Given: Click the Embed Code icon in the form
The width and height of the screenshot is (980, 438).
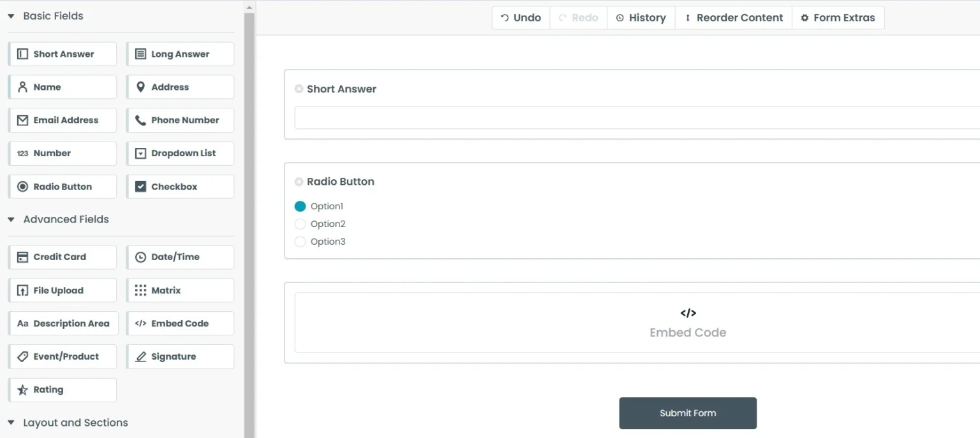Looking at the screenshot, I should pyautogui.click(x=688, y=313).
